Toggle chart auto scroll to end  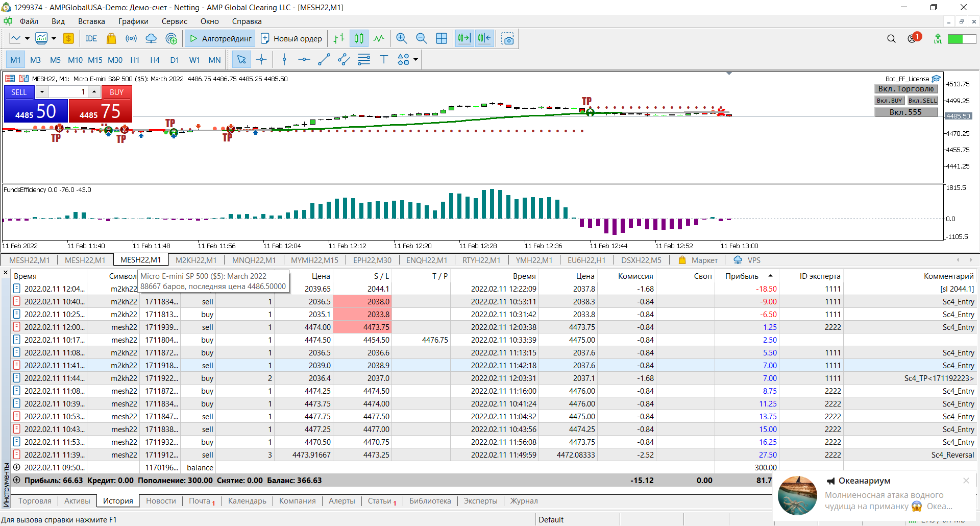tap(464, 39)
